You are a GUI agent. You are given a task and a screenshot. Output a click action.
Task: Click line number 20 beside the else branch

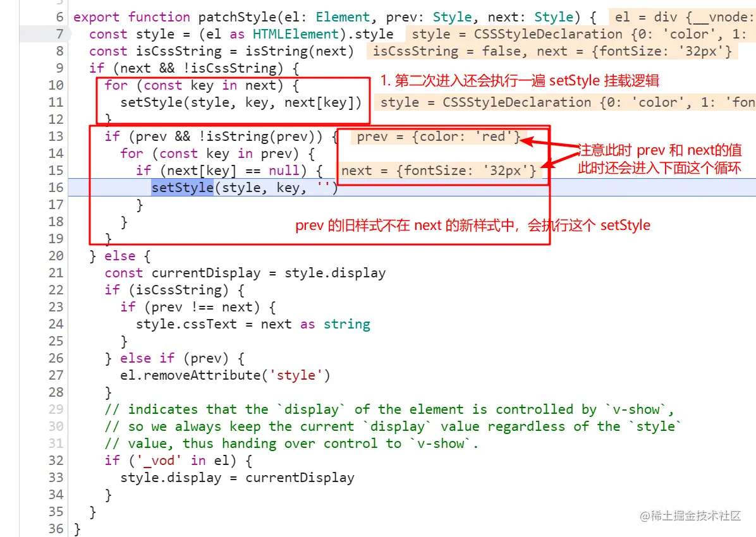point(56,256)
